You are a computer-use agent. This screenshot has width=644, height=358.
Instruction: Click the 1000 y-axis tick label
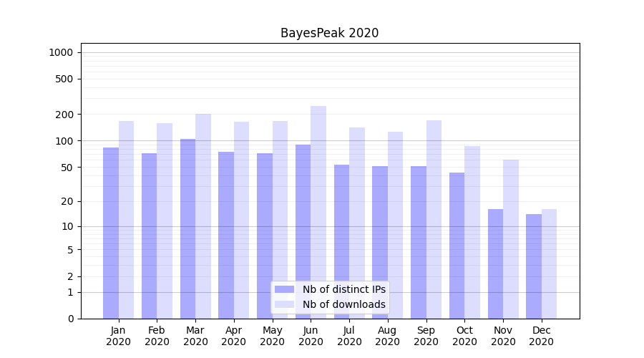coord(61,52)
